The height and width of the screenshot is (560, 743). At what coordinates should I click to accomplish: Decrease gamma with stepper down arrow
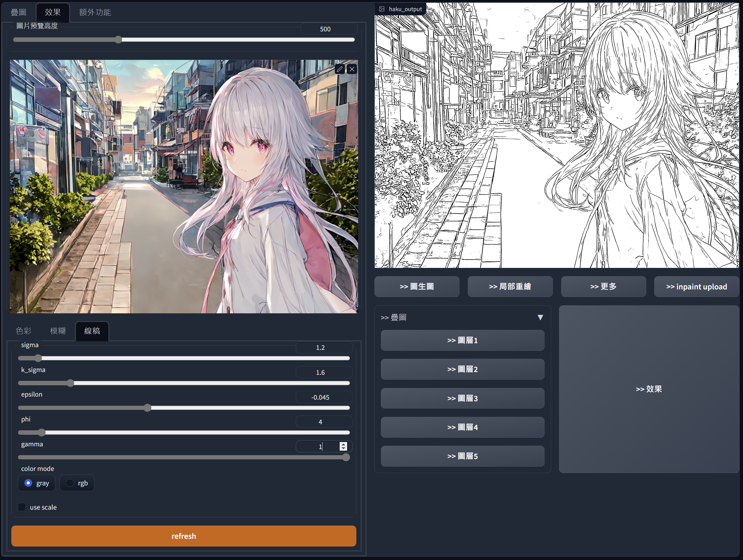[343, 448]
